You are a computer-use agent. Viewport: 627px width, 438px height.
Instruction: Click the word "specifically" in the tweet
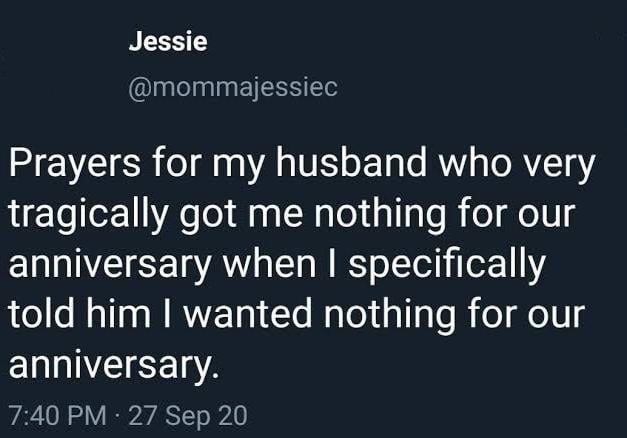coord(447,265)
